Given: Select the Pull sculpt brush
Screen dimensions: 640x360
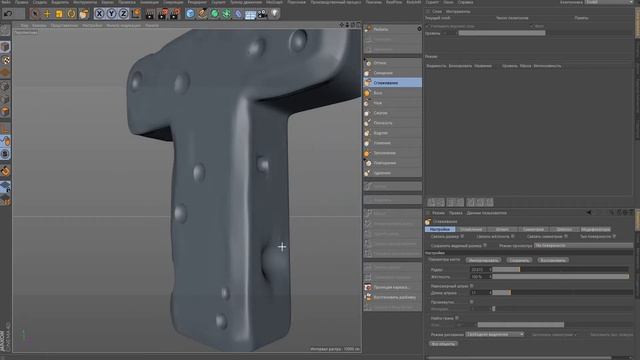Looking at the screenshot, I should 392,63.
